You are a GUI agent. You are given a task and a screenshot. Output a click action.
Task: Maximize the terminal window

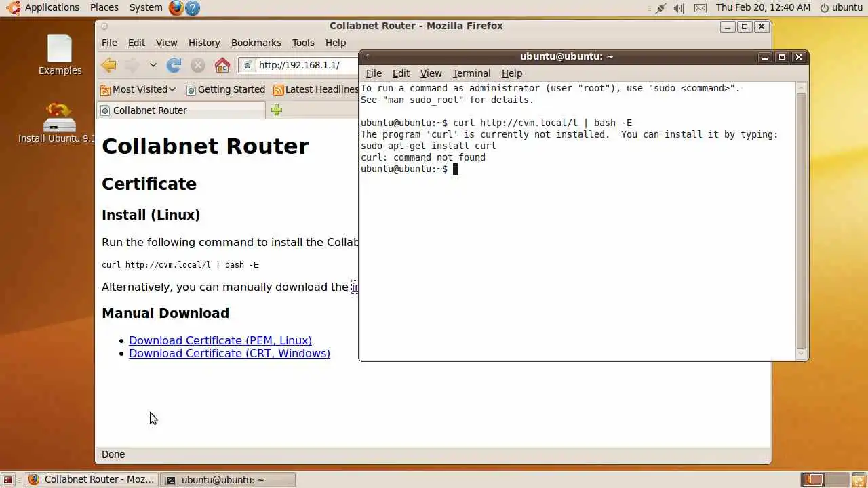point(781,57)
